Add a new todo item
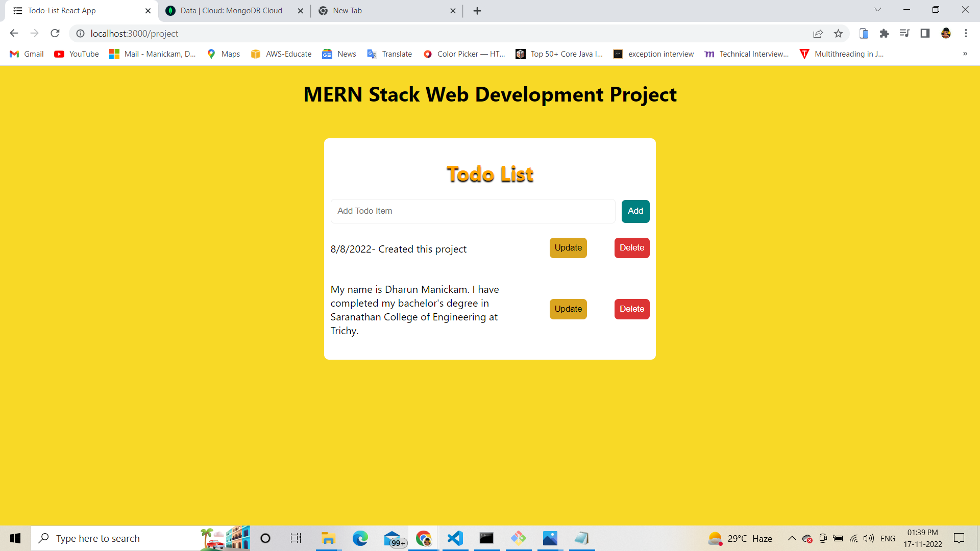 coord(635,211)
